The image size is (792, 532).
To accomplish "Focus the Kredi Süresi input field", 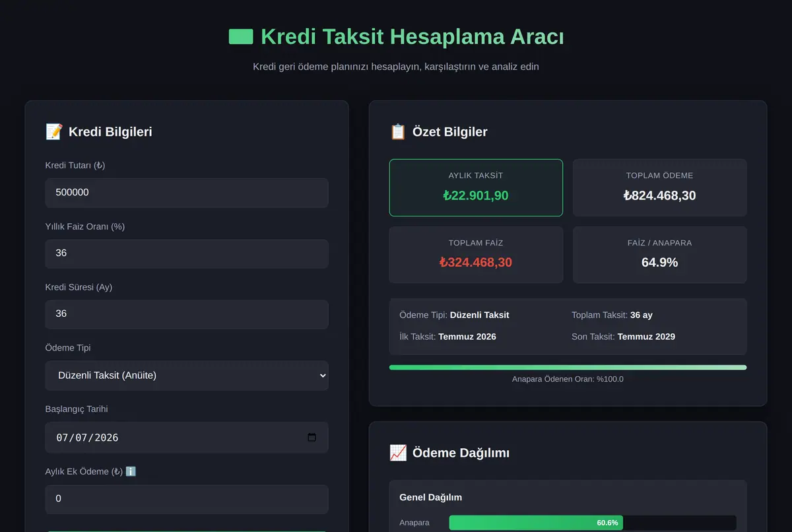I will (x=187, y=314).
